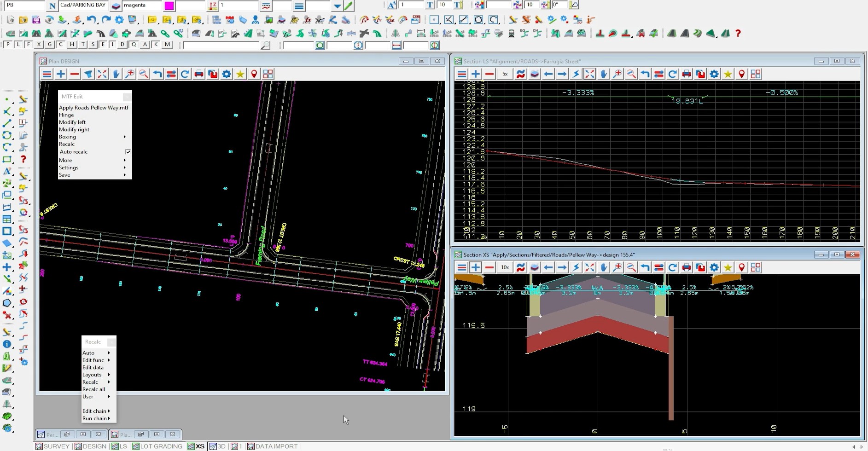Toggle the Q snap button
The image size is (868, 451).
coord(134,45)
